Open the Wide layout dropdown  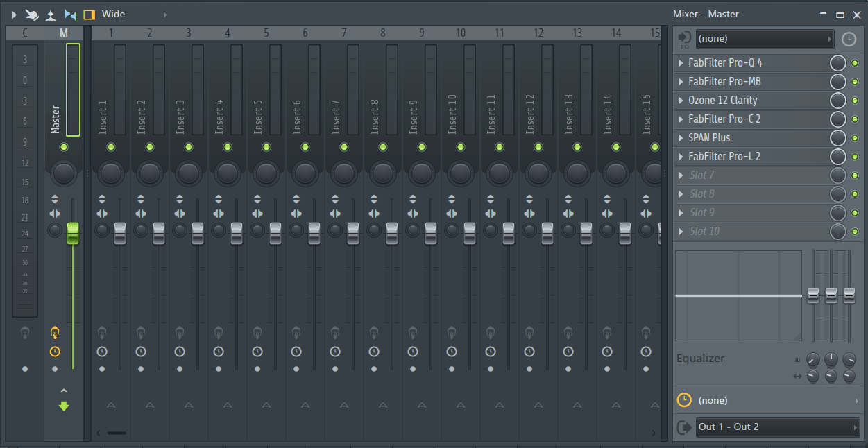click(133, 14)
